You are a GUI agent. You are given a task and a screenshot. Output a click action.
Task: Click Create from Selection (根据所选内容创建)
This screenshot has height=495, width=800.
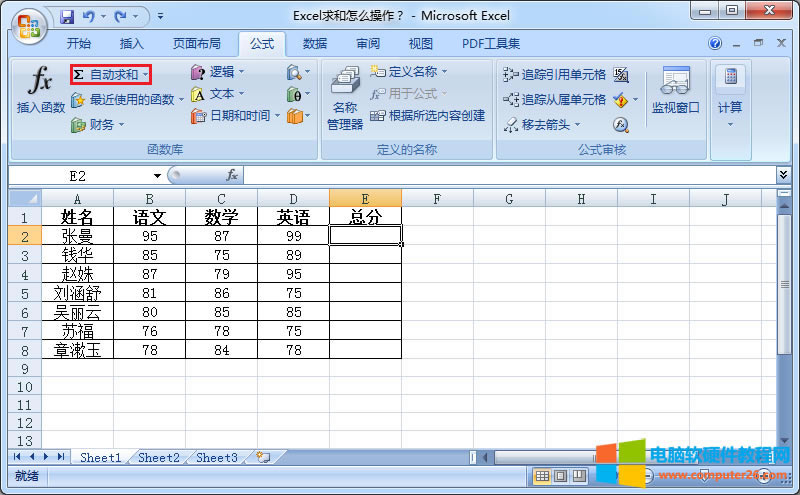(x=428, y=116)
